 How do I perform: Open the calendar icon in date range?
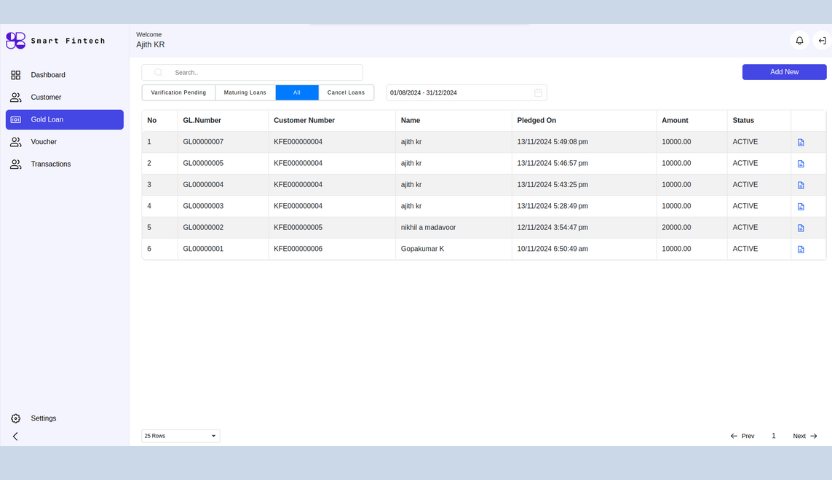point(538,92)
